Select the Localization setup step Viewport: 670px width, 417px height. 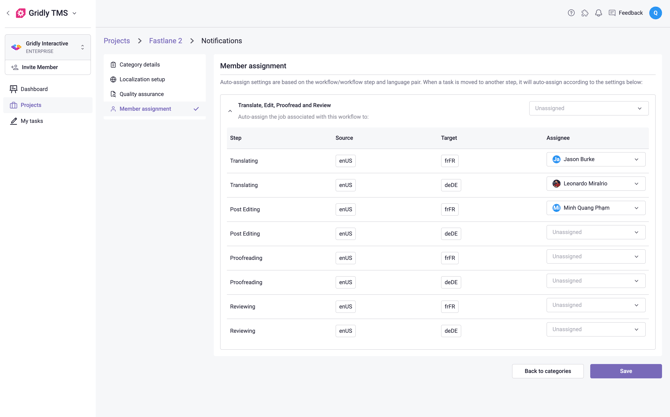142,79
